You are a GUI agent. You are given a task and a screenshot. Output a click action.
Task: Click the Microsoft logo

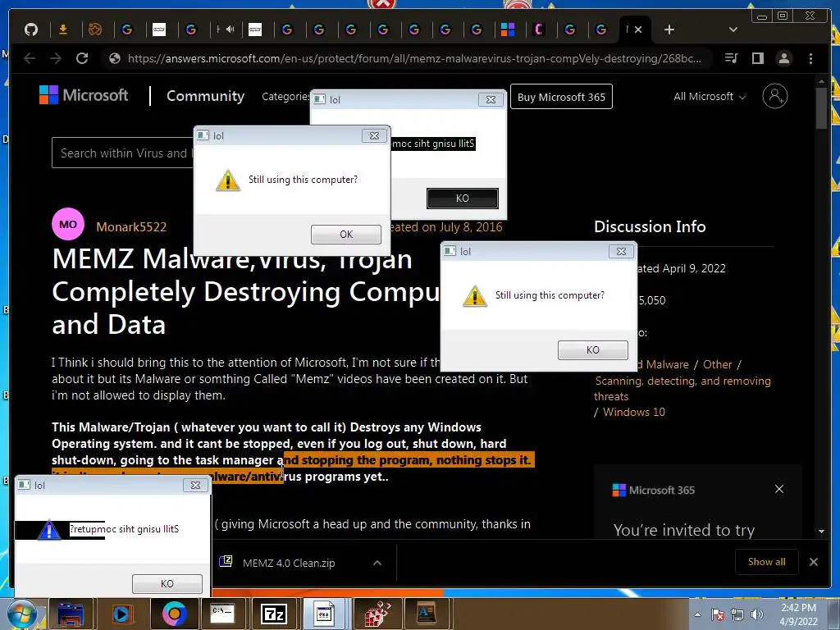[x=84, y=95]
